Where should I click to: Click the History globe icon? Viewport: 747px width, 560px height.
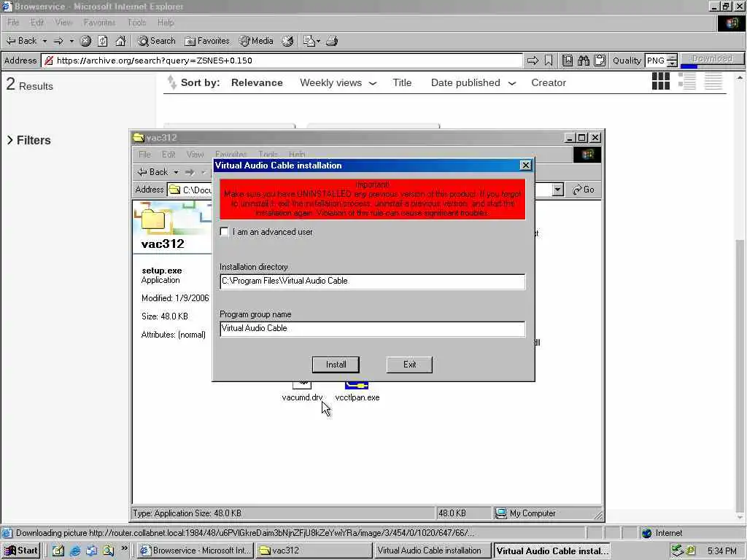pyautogui.click(x=287, y=41)
